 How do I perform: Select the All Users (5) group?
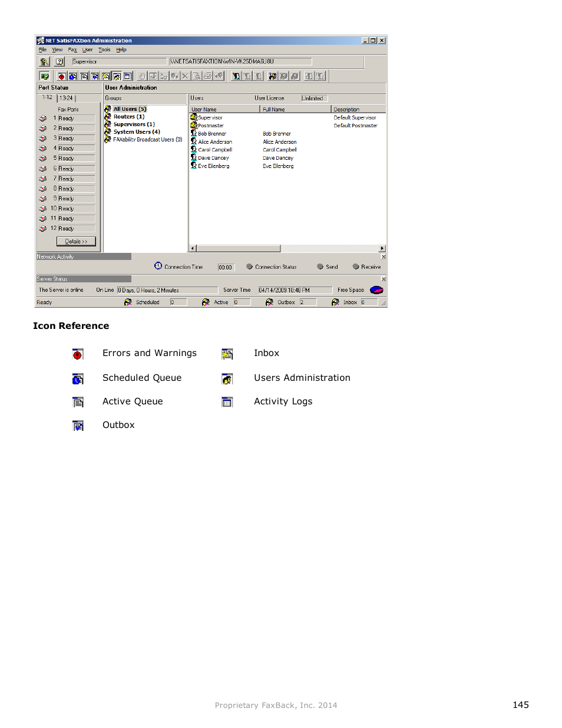tap(130, 109)
